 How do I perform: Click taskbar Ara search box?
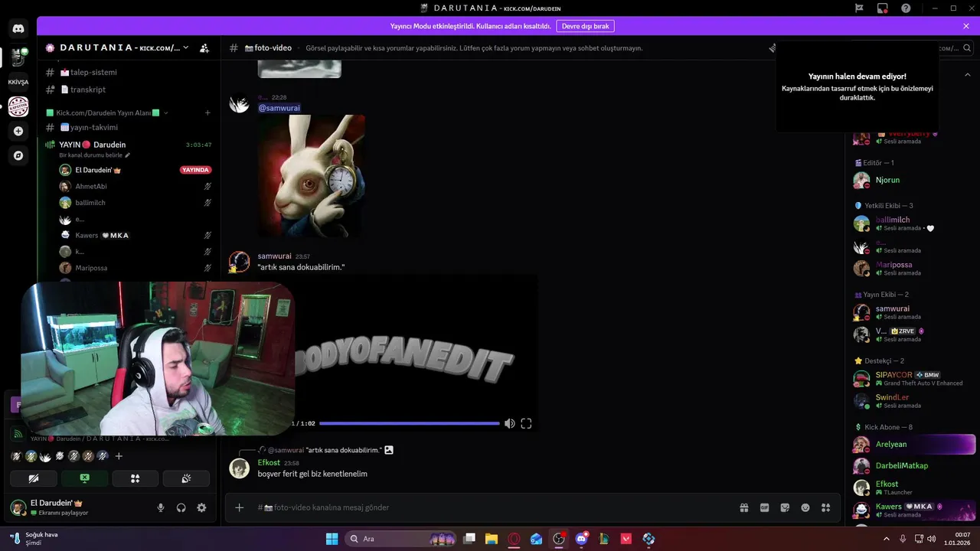(401, 539)
